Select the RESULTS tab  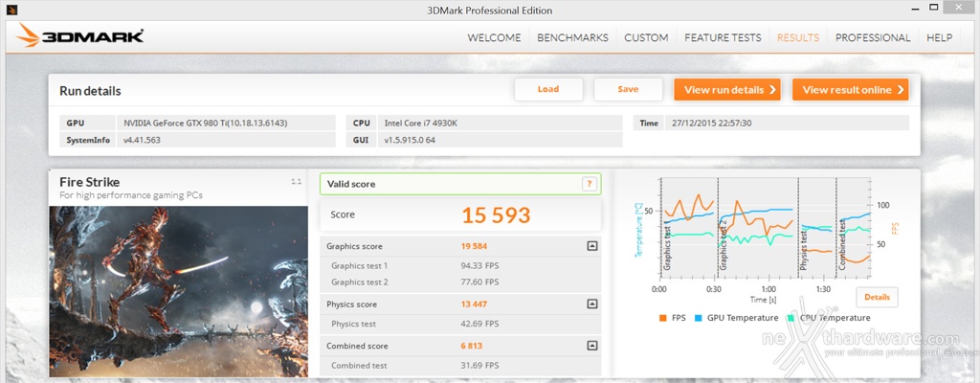click(x=798, y=37)
